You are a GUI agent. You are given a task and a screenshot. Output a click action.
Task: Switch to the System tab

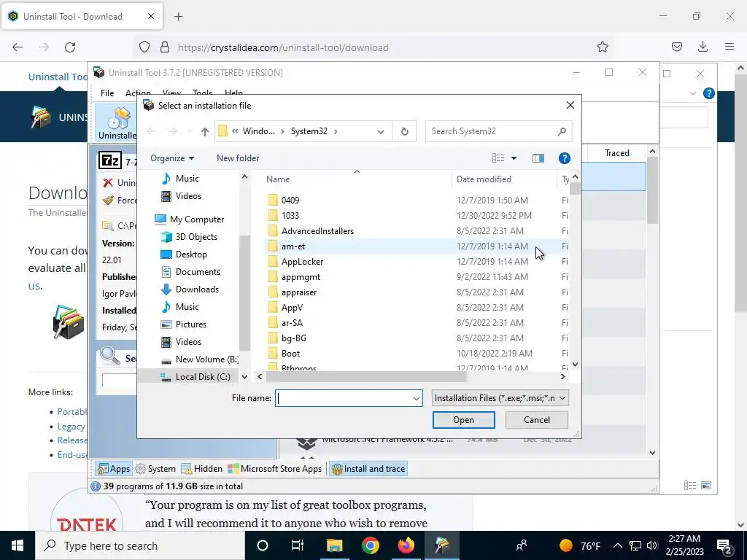(155, 469)
